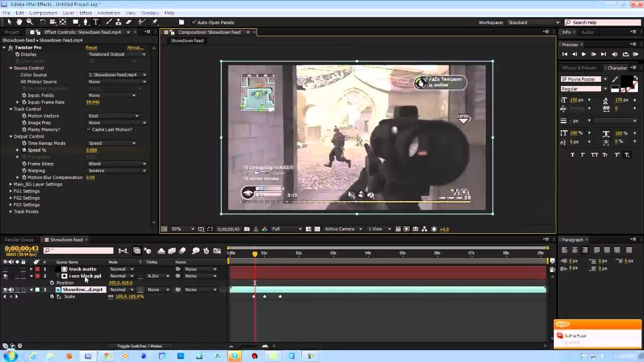Image resolution: width=644 pixels, height=362 pixels.
Task: Click the Motion Blur enable icon in timeline
Action: (182, 251)
